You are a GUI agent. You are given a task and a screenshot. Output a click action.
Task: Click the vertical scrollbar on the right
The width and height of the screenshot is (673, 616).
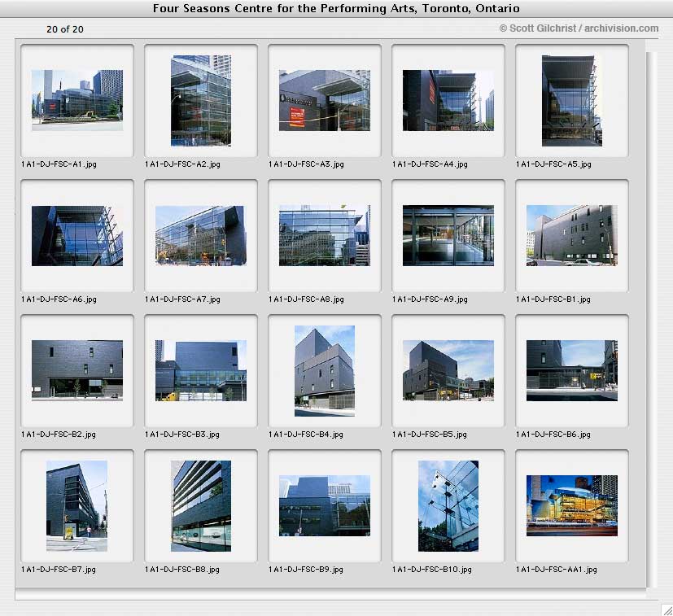pyautogui.click(x=652, y=320)
